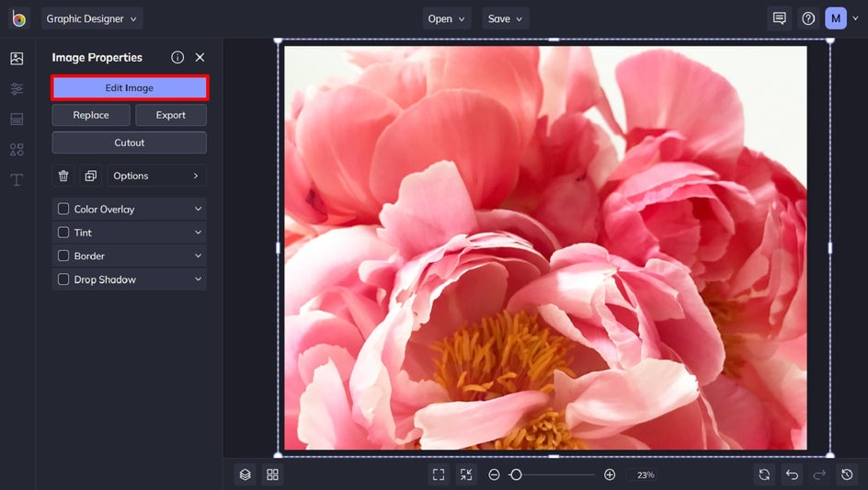Viewport: 868px width, 490px height.
Task: Click the zoom slider handle
Action: click(x=516, y=474)
